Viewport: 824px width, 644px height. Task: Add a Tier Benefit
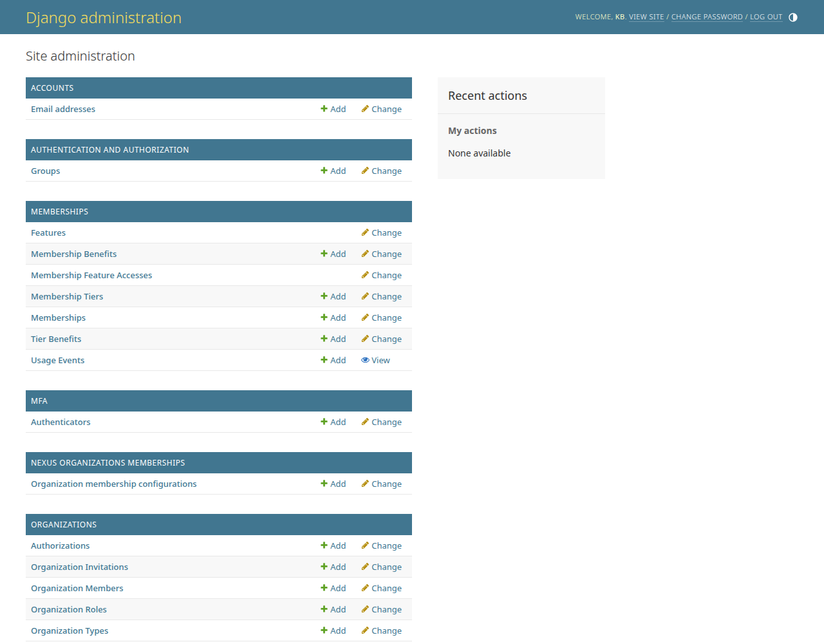333,339
